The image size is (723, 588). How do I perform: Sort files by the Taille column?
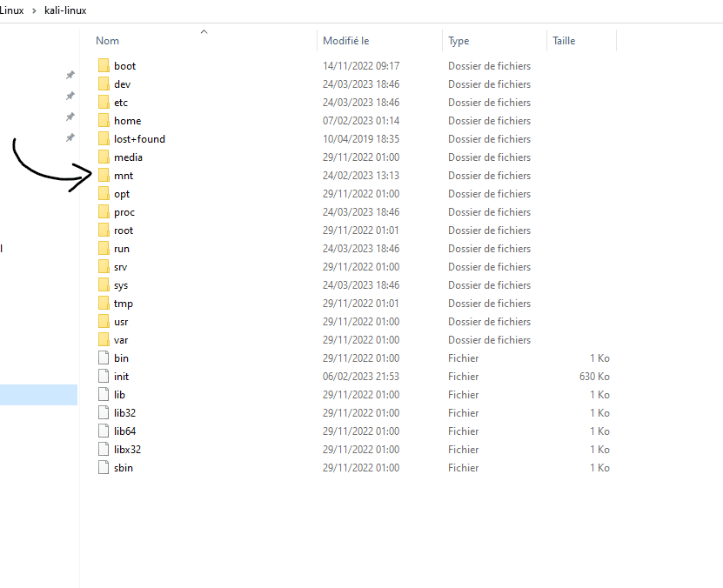tap(564, 41)
